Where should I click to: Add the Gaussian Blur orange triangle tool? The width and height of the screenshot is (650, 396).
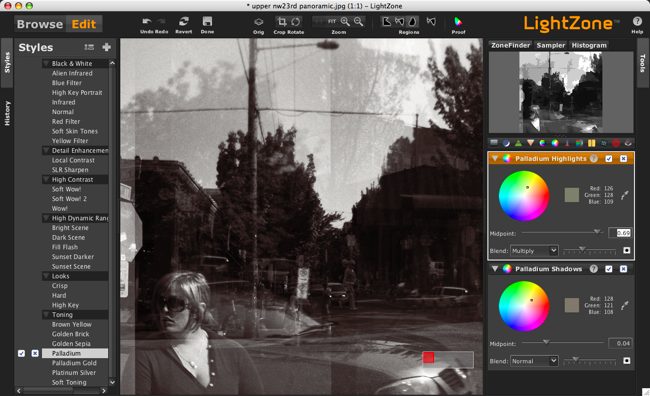[530, 143]
